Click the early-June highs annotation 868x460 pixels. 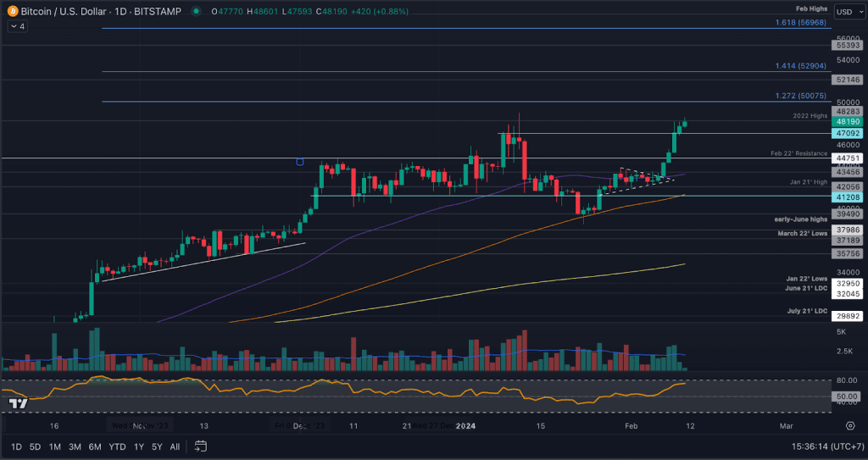[801, 219]
